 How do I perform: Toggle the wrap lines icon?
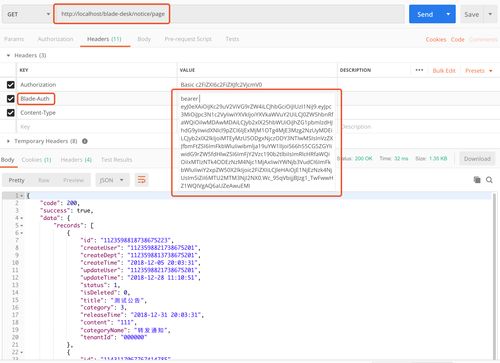pos(142,180)
